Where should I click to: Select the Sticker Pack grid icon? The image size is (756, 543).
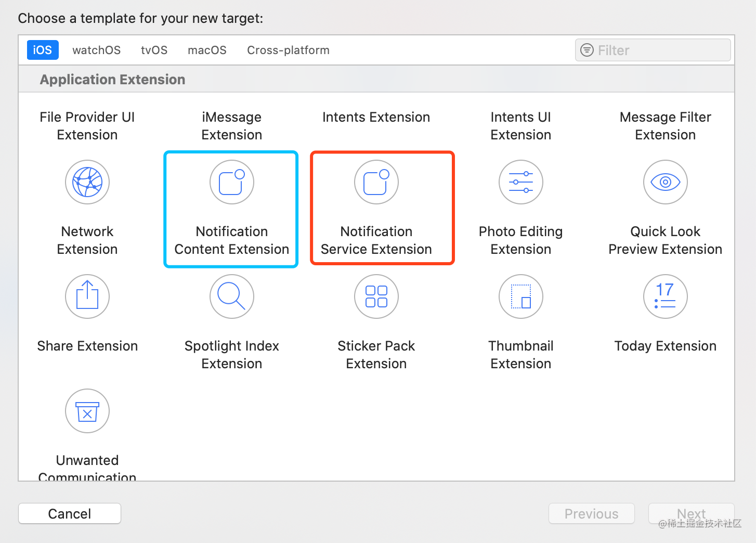tap(376, 296)
